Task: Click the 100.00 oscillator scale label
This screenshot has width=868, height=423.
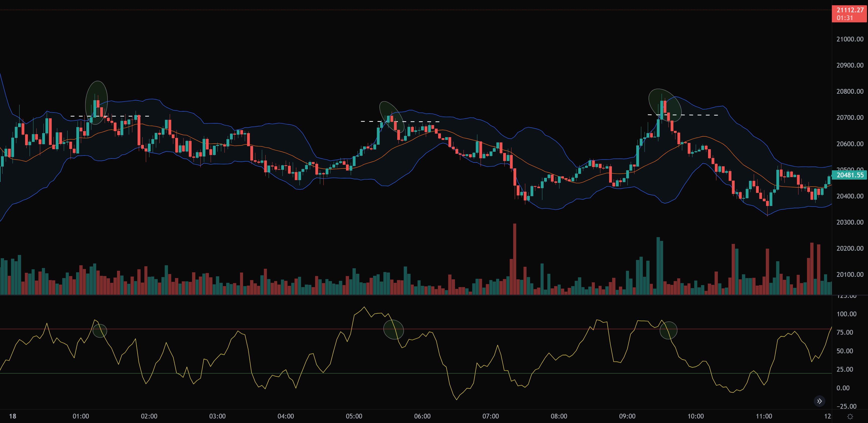Action: (846, 314)
